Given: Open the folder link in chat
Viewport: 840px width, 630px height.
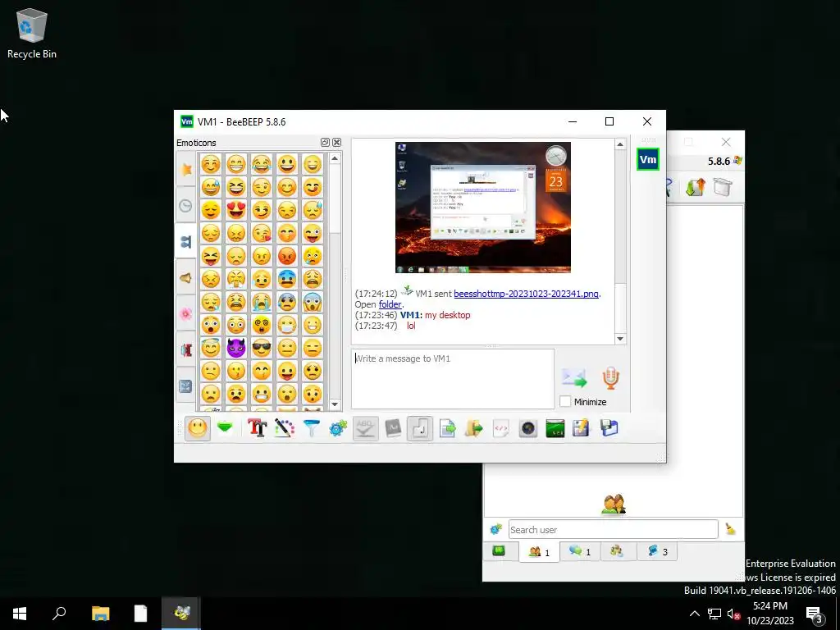Looking at the screenshot, I should (x=390, y=304).
